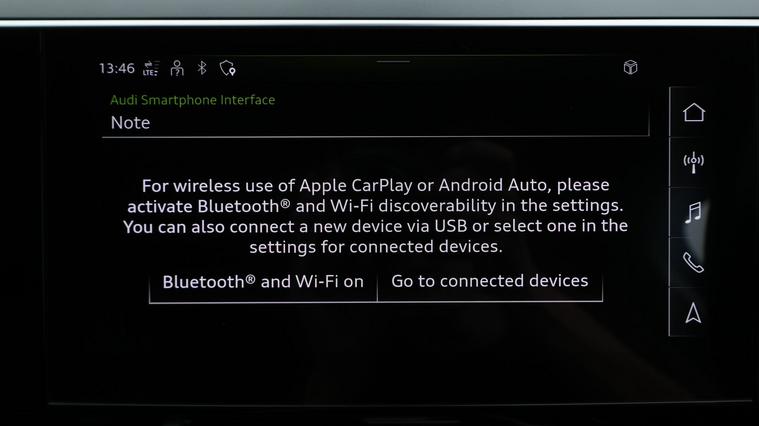Open the cube icon at top right
Screen dimensions: 759x426
(630, 67)
